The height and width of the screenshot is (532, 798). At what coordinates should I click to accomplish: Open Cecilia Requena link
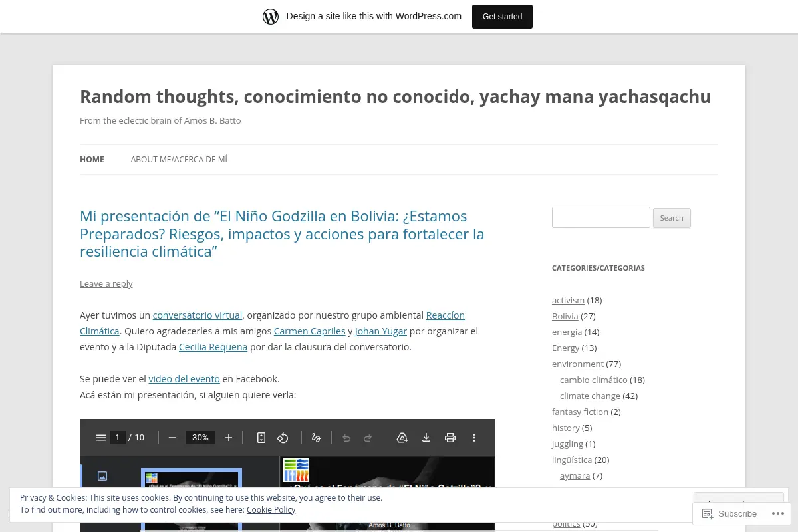(x=213, y=347)
